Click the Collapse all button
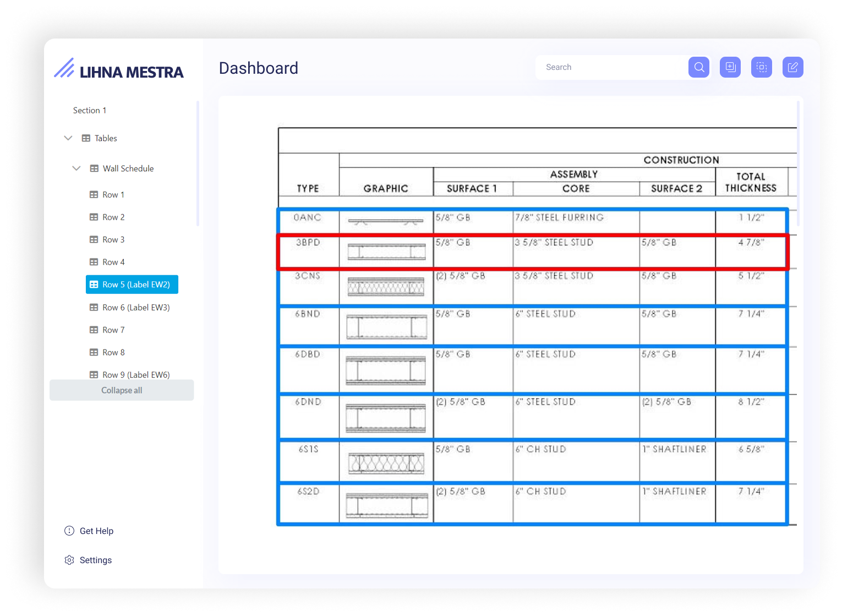This screenshot has width=842, height=616. (122, 390)
